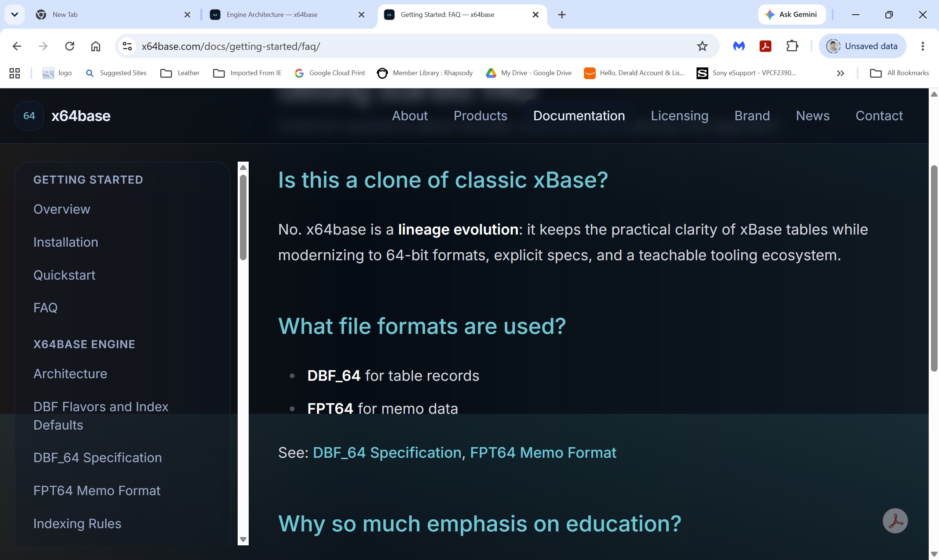
Task: Open FPT64 Memo Format in the sidebar
Action: 97,490
